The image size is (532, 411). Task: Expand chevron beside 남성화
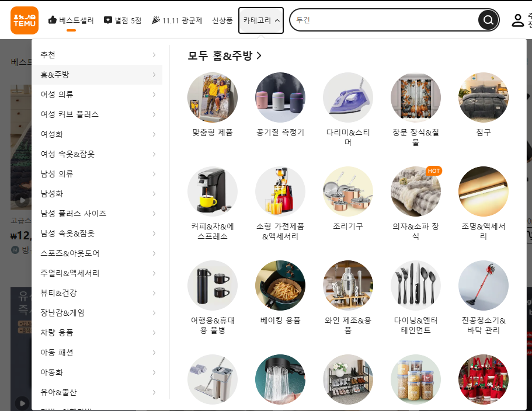click(x=154, y=194)
